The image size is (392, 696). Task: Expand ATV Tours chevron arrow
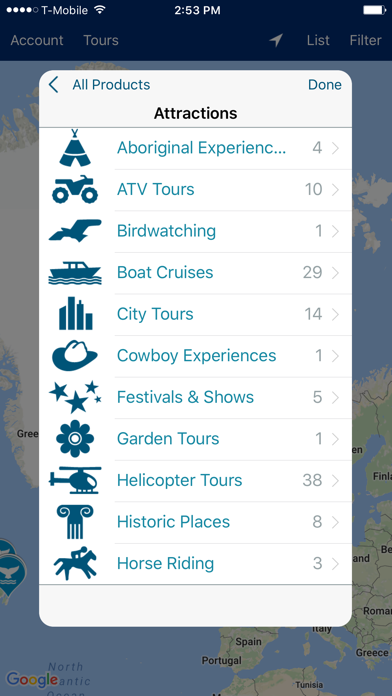pyautogui.click(x=335, y=190)
